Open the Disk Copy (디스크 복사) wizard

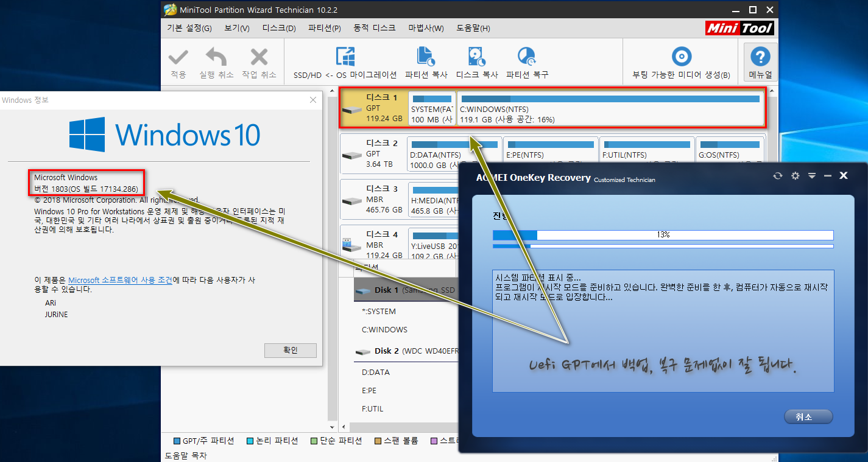[476, 57]
